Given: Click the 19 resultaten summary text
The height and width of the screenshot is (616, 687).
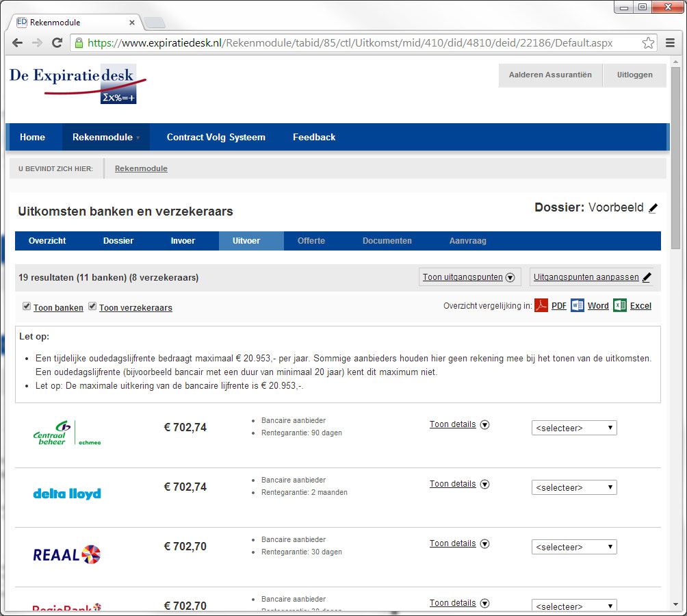Looking at the screenshot, I should tap(108, 278).
